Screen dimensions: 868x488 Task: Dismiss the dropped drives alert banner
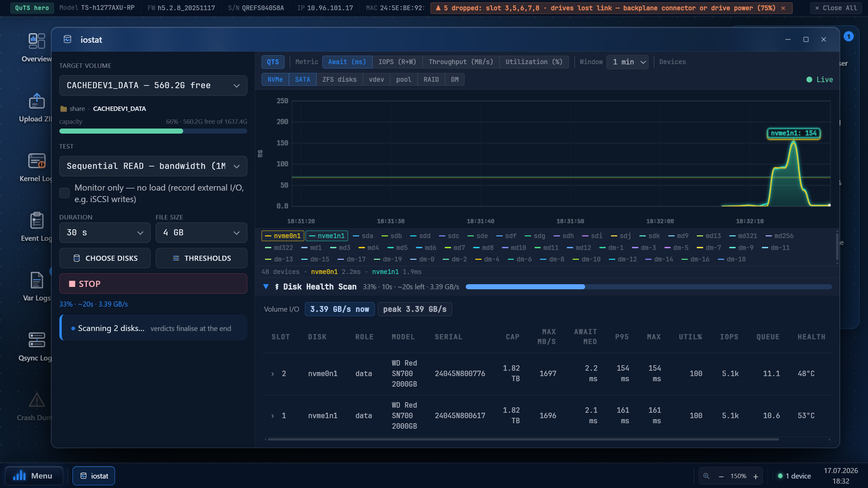pyautogui.click(x=783, y=8)
